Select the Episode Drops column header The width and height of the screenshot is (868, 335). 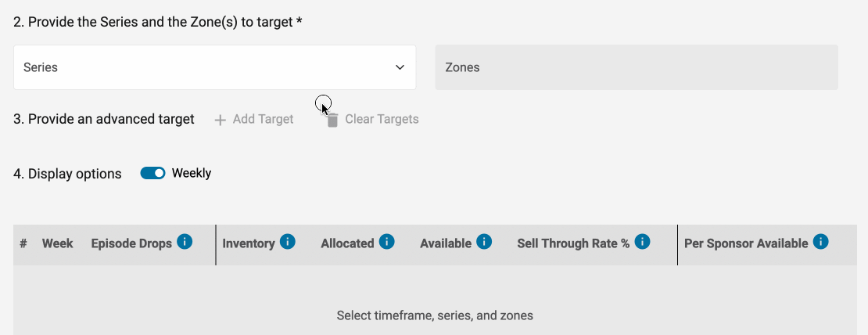tap(131, 243)
